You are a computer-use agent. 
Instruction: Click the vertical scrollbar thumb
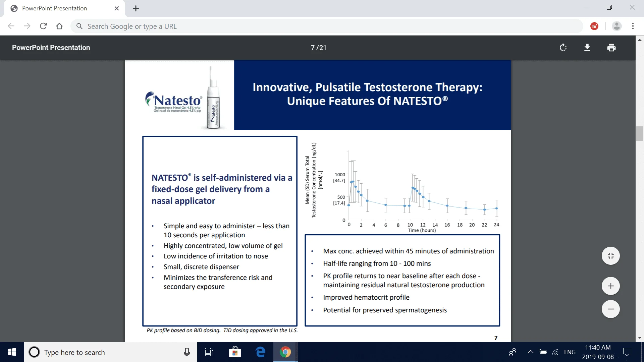point(640,133)
